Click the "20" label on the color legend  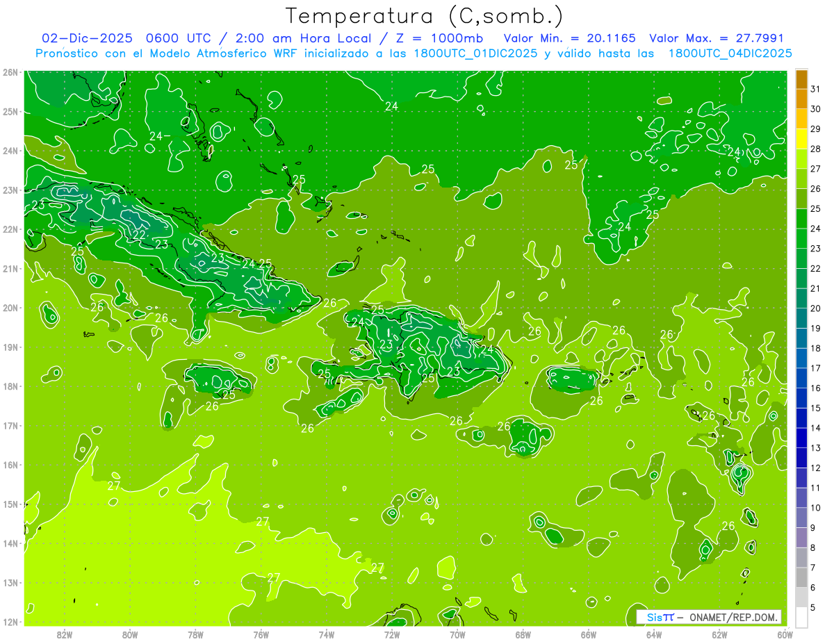(816, 308)
